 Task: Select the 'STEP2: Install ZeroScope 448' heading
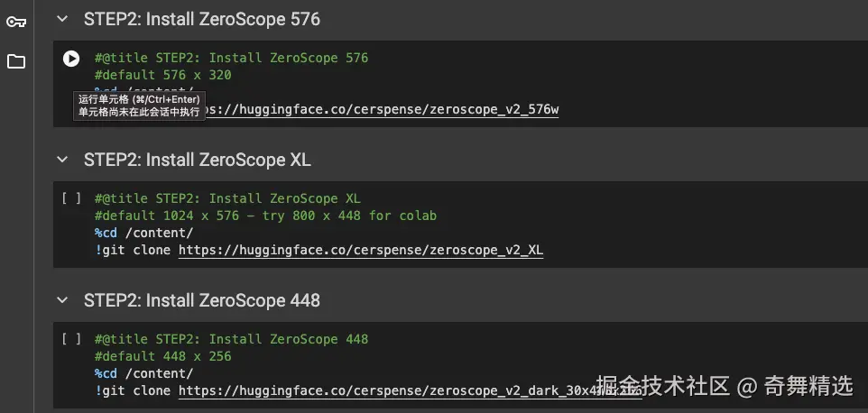tap(201, 300)
